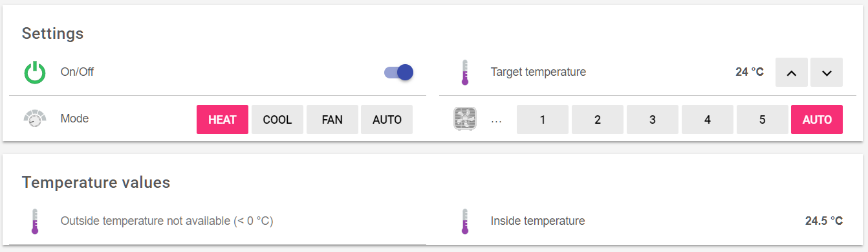Click the Target temperature thermometer icon

(464, 73)
